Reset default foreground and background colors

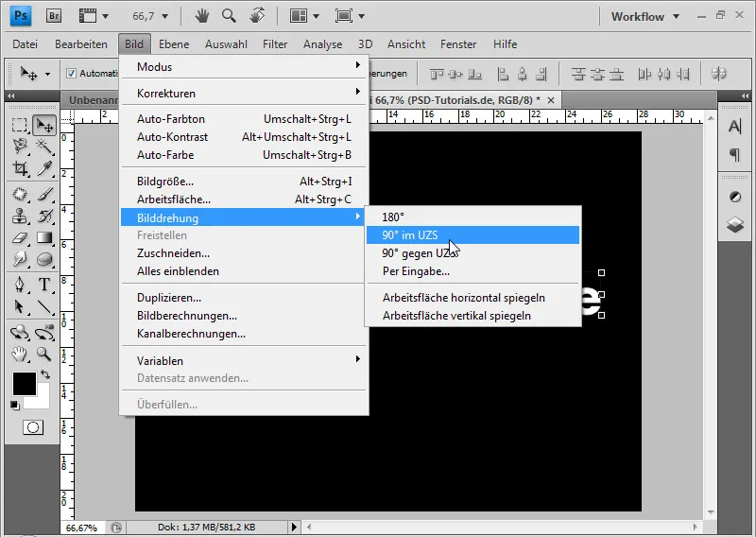pos(15,406)
